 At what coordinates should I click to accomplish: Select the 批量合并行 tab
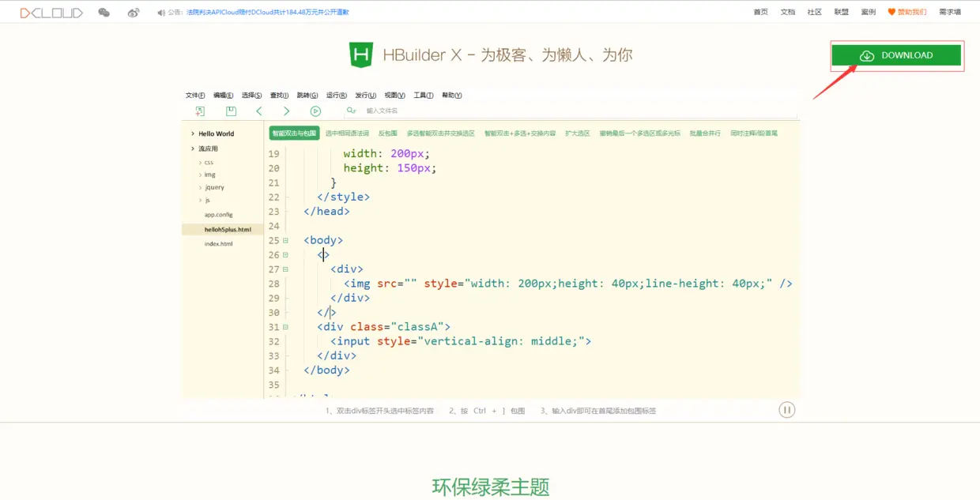[x=705, y=133]
